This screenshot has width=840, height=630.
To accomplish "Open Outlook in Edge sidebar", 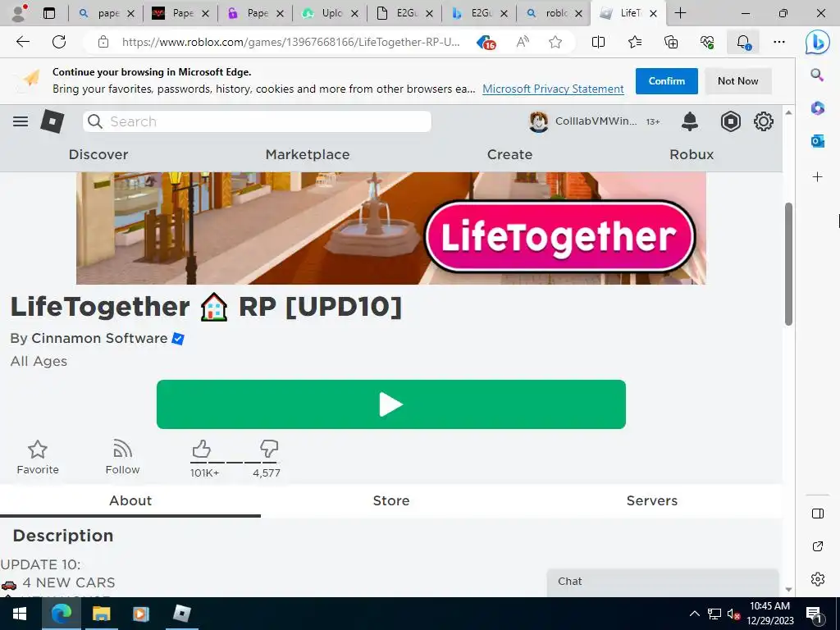I will tap(817, 141).
